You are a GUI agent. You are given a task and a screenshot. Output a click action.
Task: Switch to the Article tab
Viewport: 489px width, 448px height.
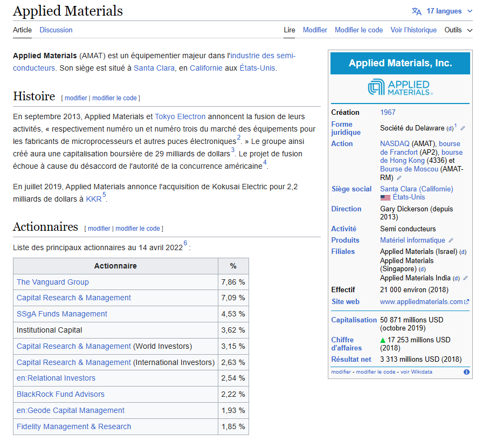pos(22,30)
